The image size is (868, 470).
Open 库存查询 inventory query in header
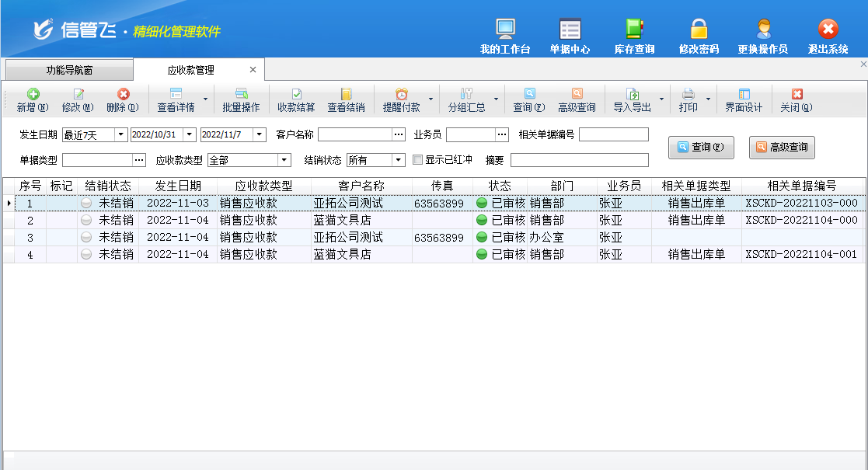click(x=634, y=36)
